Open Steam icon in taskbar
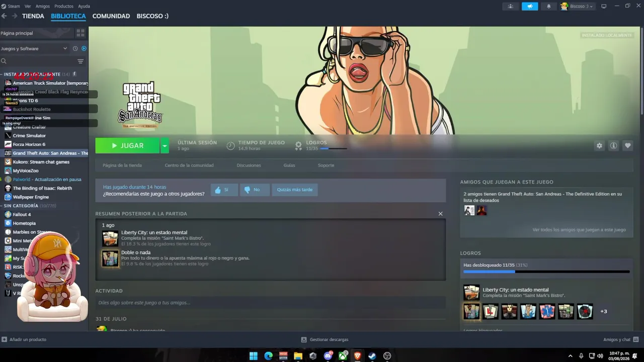The height and width of the screenshot is (362, 644). (372, 356)
